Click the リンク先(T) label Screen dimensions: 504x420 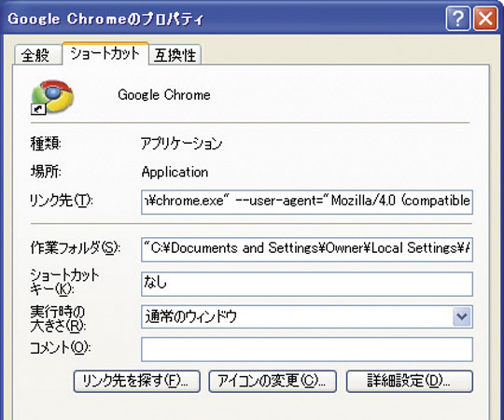click(x=62, y=201)
